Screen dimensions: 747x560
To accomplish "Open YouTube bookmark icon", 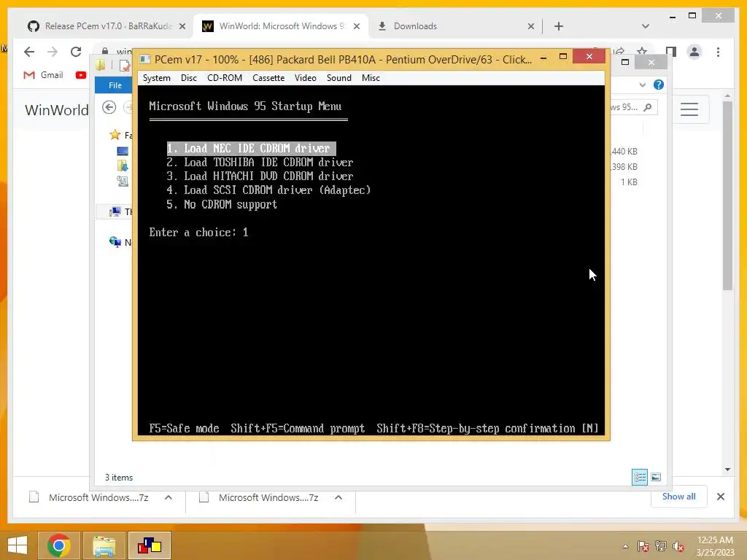I will 81,75.
